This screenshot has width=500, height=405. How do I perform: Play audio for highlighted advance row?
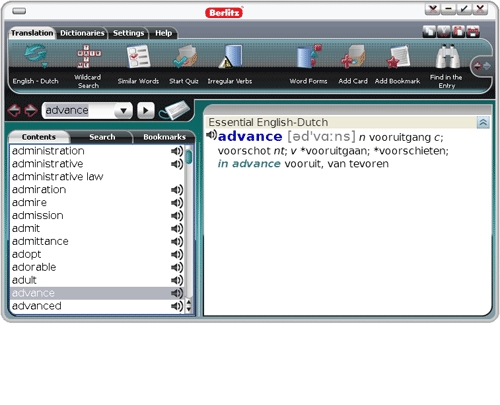point(177,293)
